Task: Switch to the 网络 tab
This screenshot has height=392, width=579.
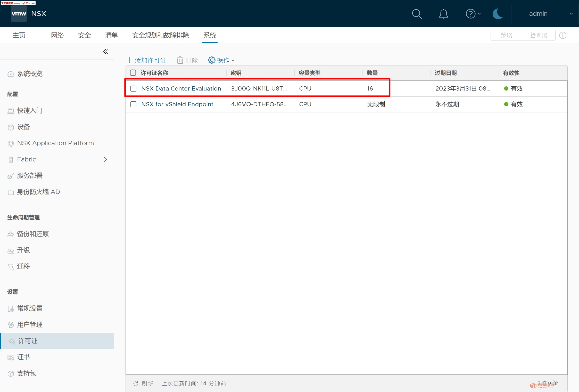Action: tap(57, 35)
